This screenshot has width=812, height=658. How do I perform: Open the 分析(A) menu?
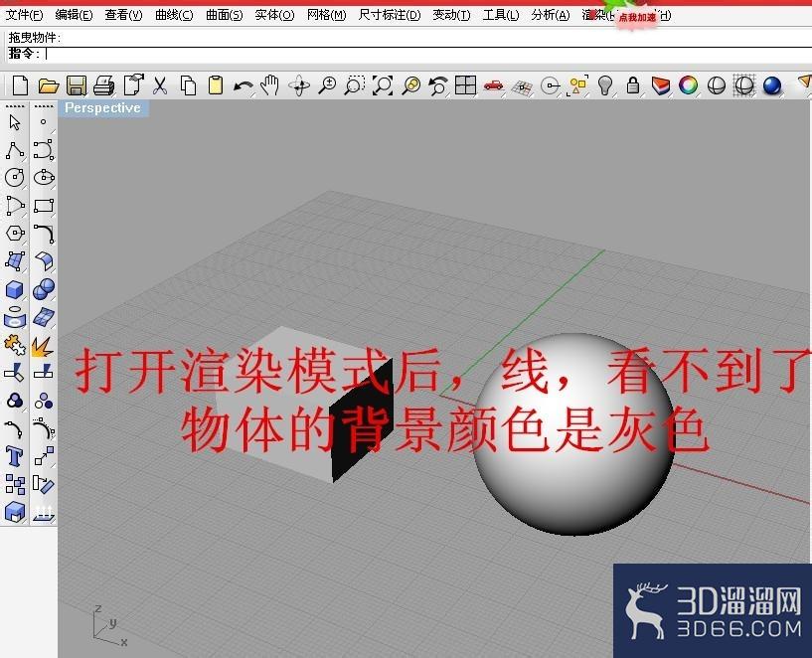pos(550,15)
